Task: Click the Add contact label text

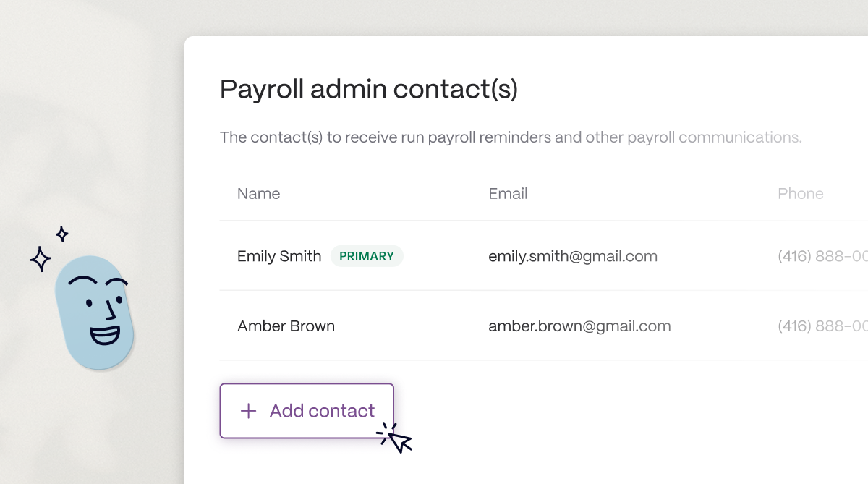Action: pyautogui.click(x=322, y=411)
